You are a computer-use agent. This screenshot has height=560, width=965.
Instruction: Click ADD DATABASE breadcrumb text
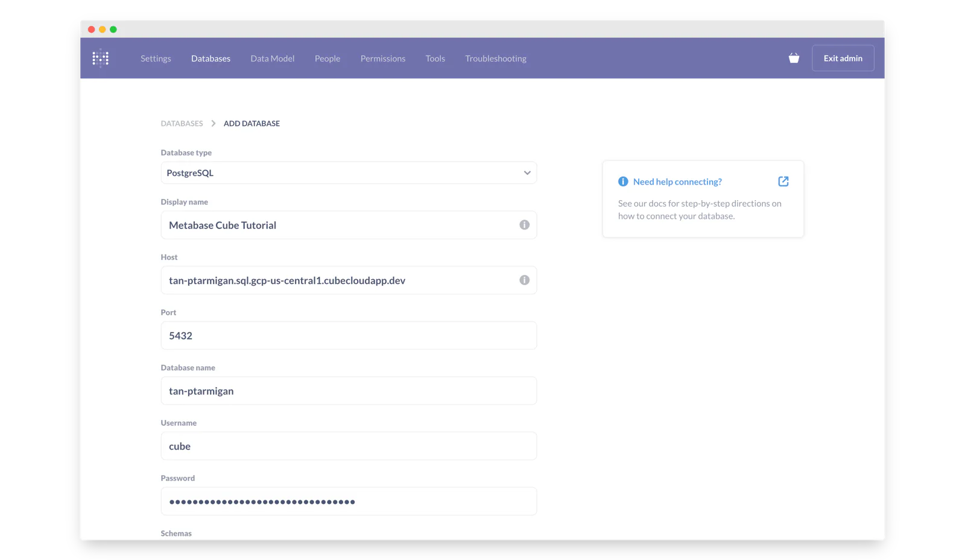pos(252,124)
